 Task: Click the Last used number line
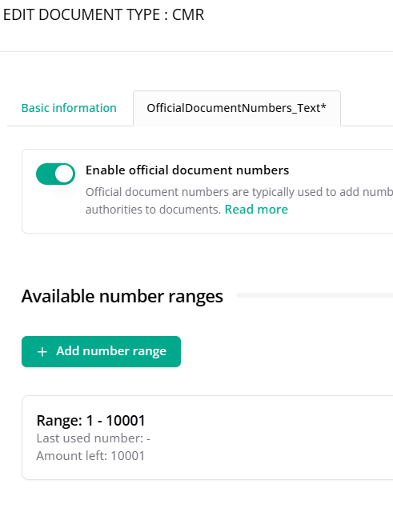94,438
